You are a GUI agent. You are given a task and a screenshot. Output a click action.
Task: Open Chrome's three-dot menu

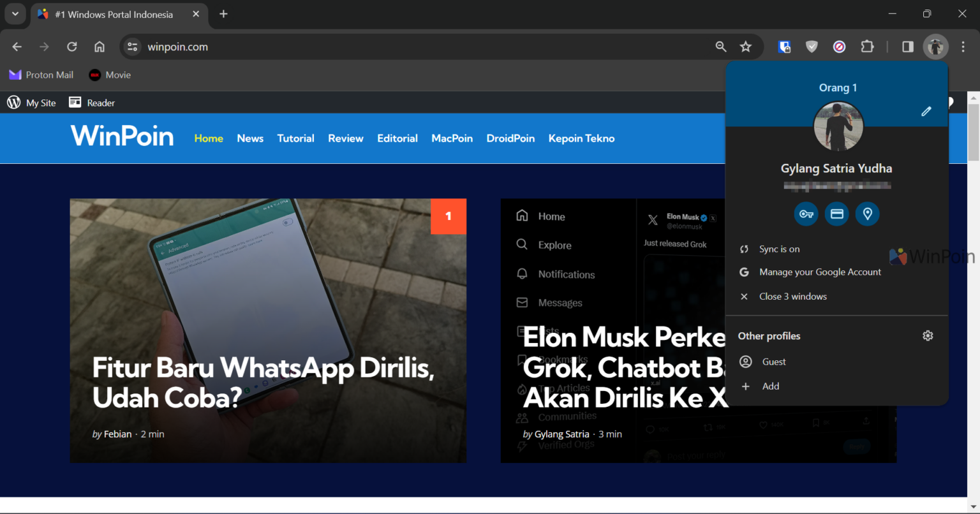tap(963, 47)
